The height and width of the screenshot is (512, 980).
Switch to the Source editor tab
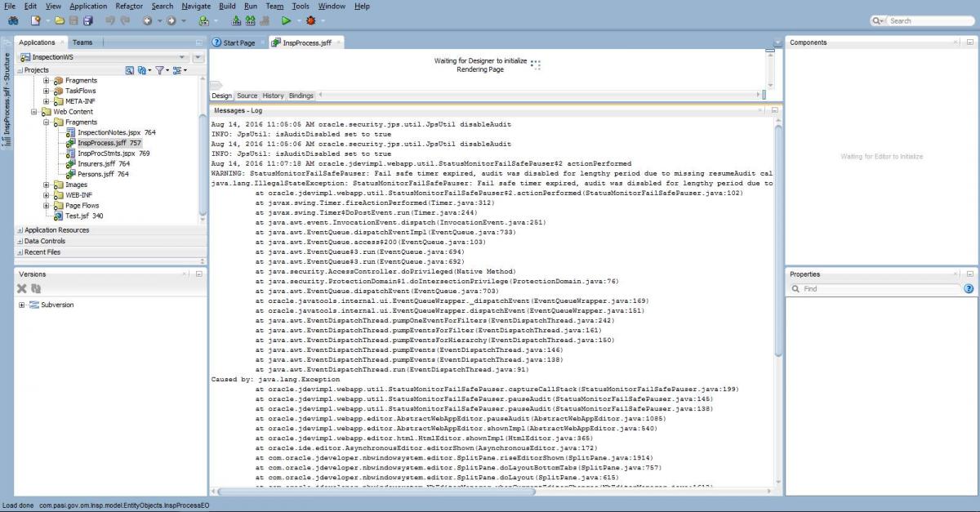[x=247, y=96]
